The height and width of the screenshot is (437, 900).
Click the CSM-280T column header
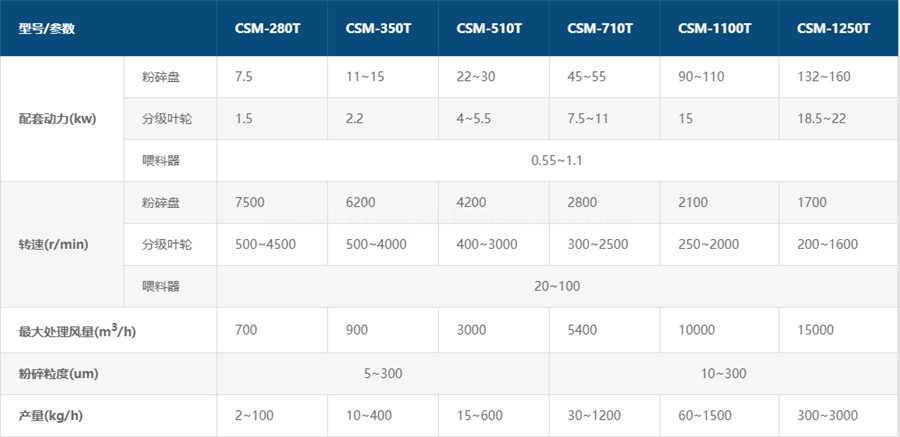tap(267, 28)
